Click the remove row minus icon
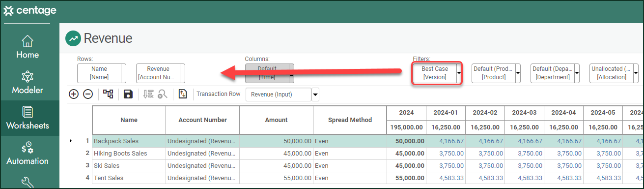Viewport: 644px width, 189px height. [88, 94]
